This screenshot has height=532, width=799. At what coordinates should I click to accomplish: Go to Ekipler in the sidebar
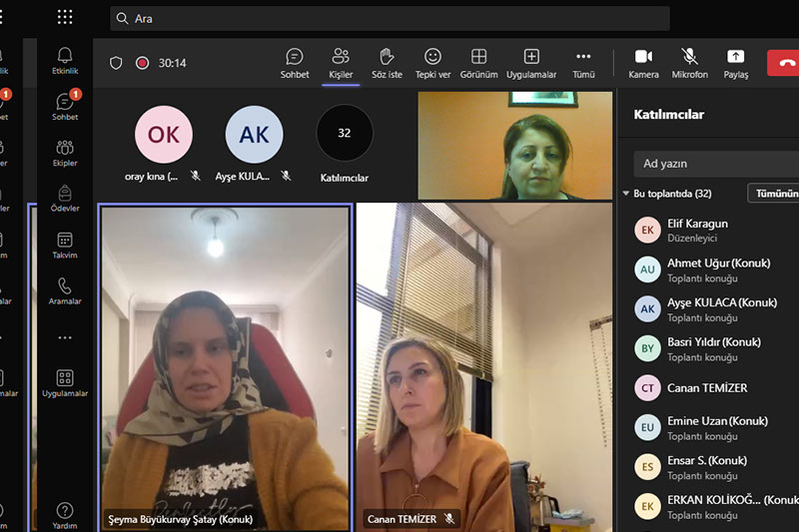(x=65, y=153)
